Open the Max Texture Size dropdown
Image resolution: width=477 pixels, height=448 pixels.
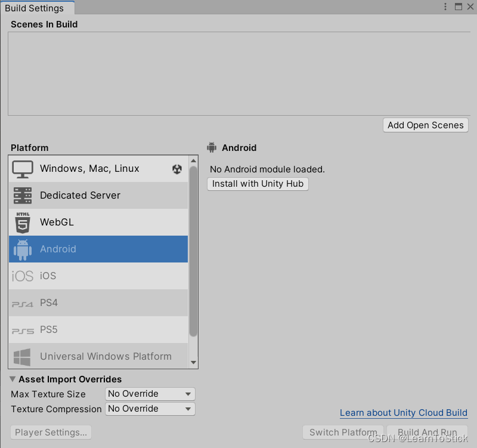pos(150,394)
